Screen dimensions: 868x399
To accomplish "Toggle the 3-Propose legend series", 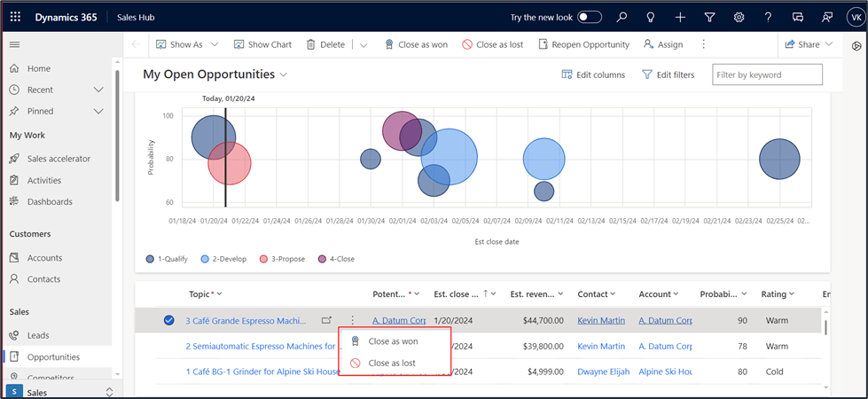I will pos(282,259).
